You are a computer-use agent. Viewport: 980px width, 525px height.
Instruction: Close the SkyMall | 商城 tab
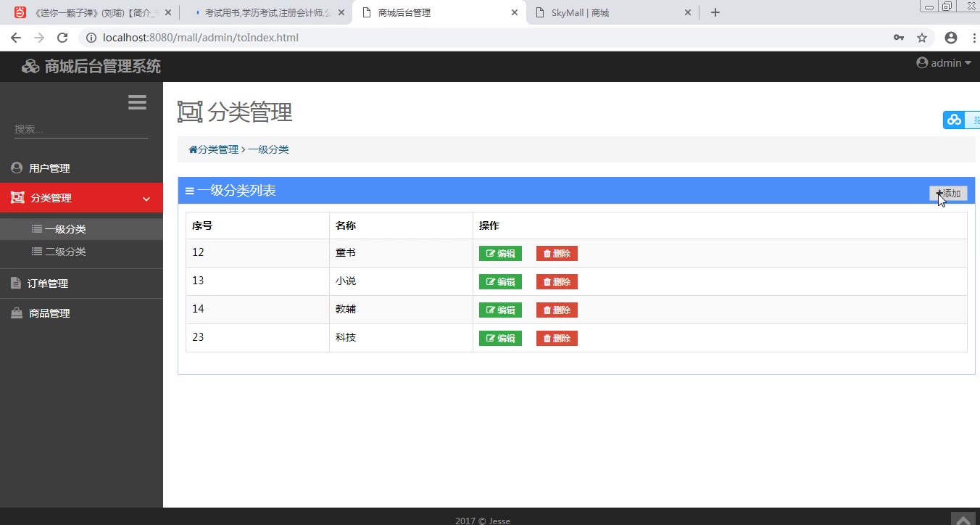tap(689, 12)
